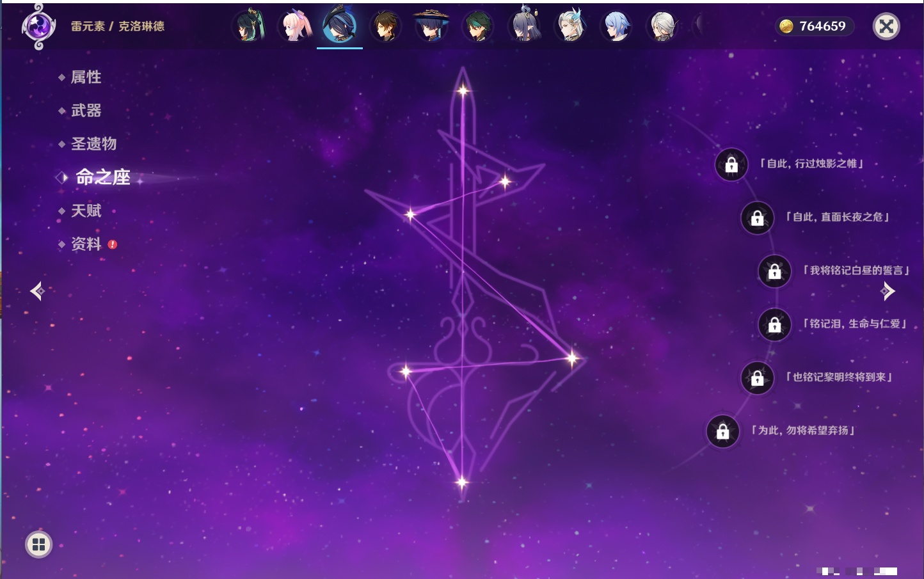Select constellation「铭记泪, 生命与仁爱」

coord(854,324)
